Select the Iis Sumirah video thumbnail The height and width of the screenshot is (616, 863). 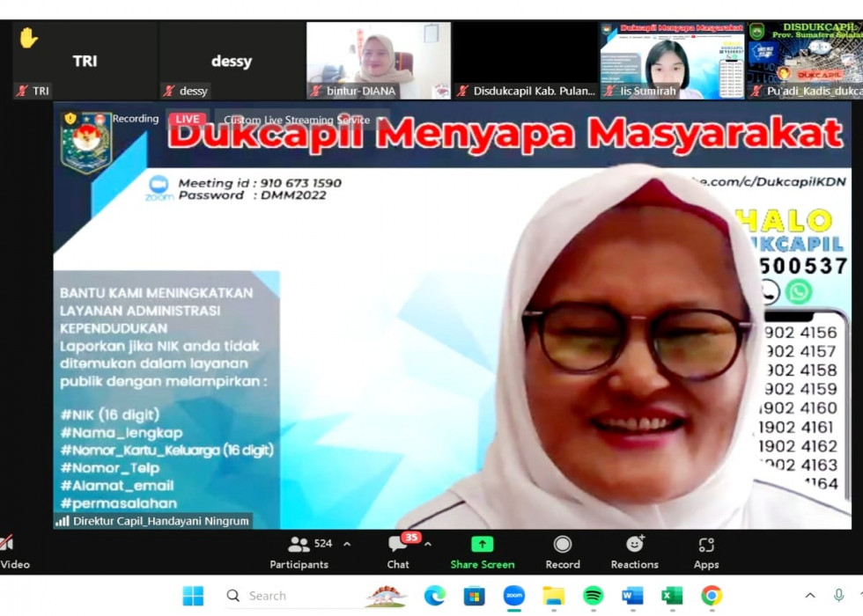tap(672, 60)
